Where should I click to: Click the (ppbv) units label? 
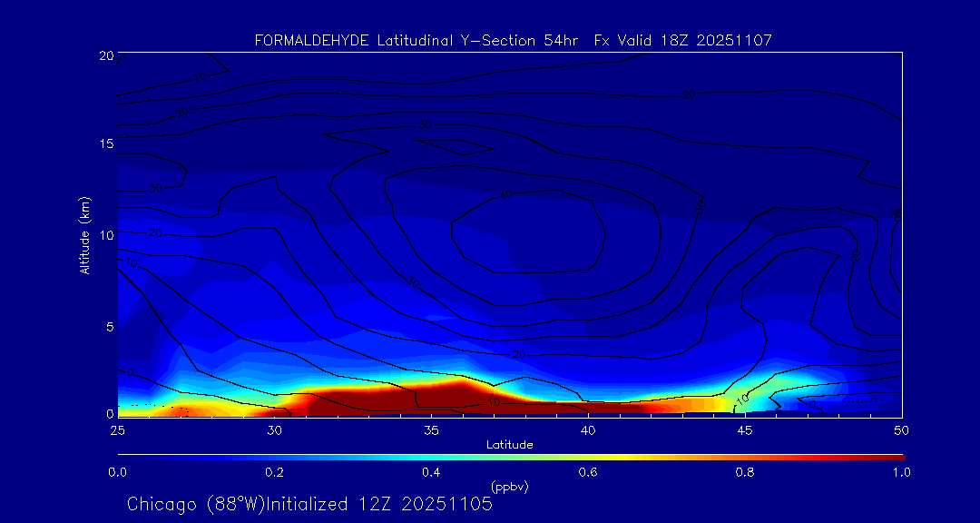509,487
